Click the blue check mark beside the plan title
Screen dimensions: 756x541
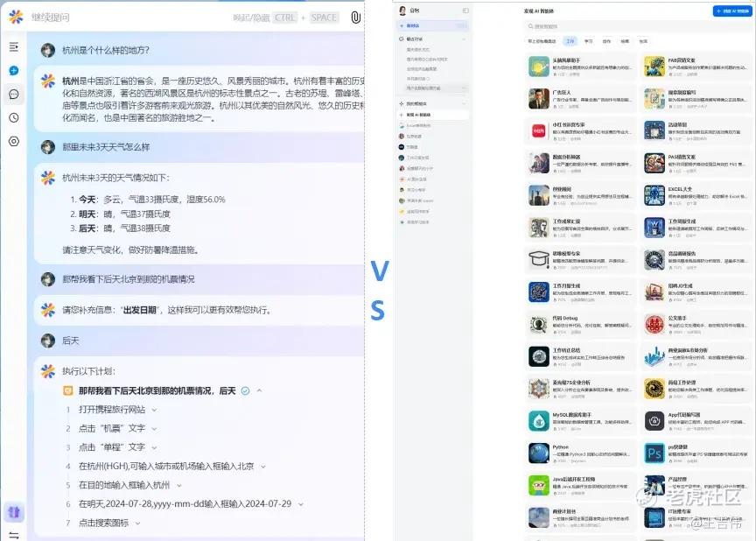[x=245, y=390]
